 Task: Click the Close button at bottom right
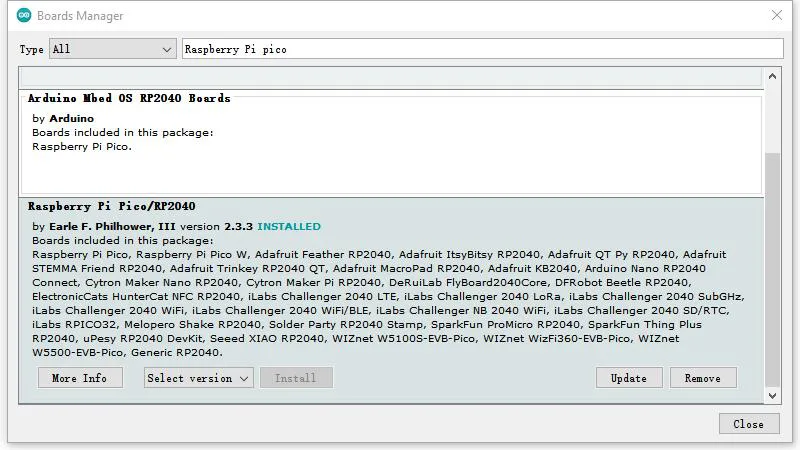pyautogui.click(x=749, y=424)
